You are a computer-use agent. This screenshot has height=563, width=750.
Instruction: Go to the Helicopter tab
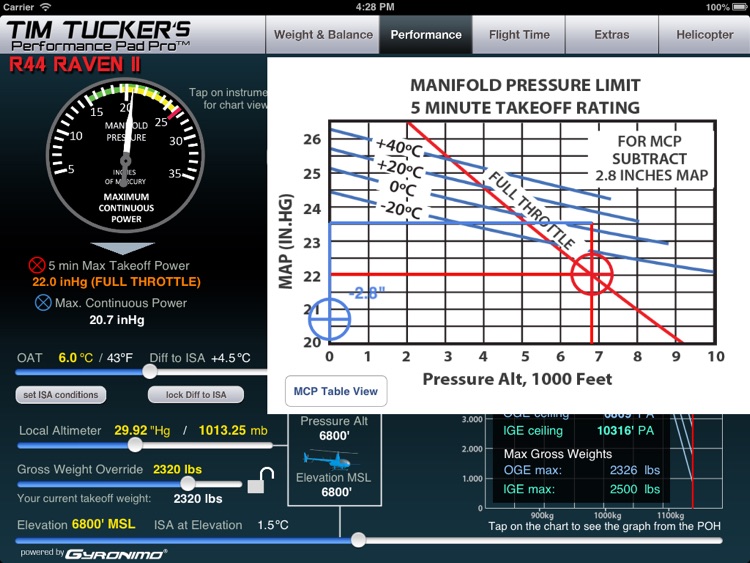(x=704, y=34)
